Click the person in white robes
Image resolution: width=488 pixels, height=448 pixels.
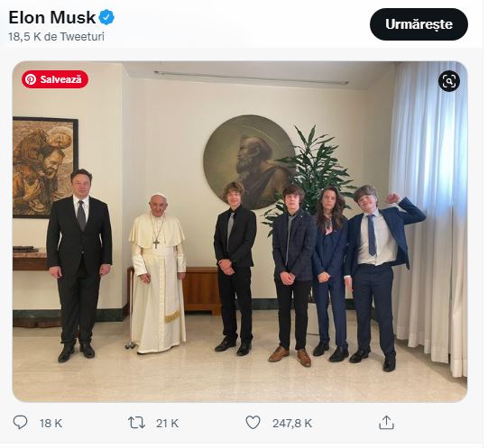[158, 274]
